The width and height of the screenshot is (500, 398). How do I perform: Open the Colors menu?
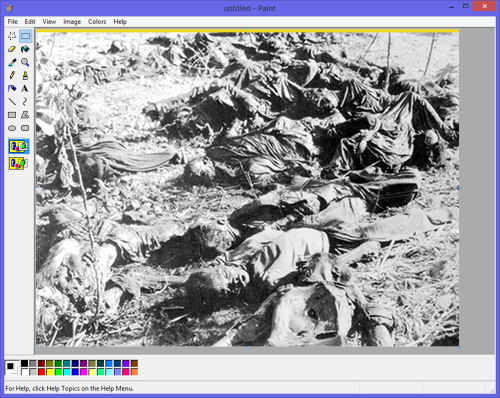(97, 22)
